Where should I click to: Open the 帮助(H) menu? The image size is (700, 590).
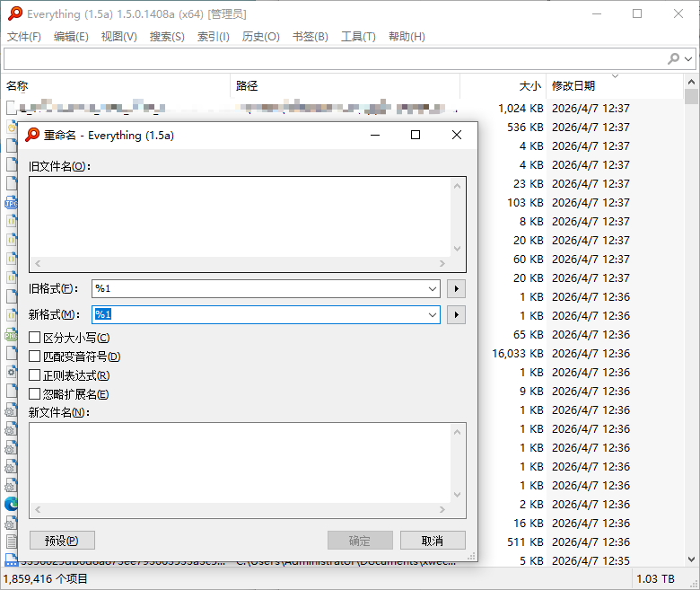pyautogui.click(x=407, y=37)
